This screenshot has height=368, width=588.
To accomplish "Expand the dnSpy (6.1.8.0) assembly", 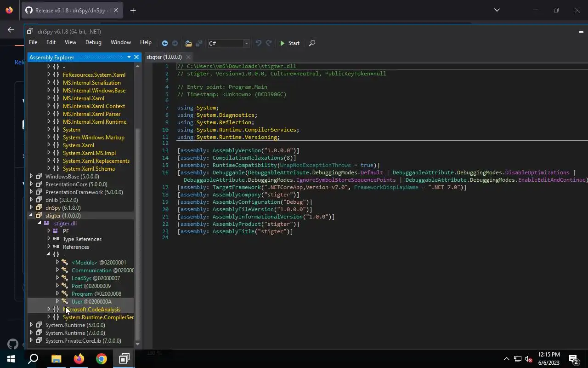I will click(31, 207).
